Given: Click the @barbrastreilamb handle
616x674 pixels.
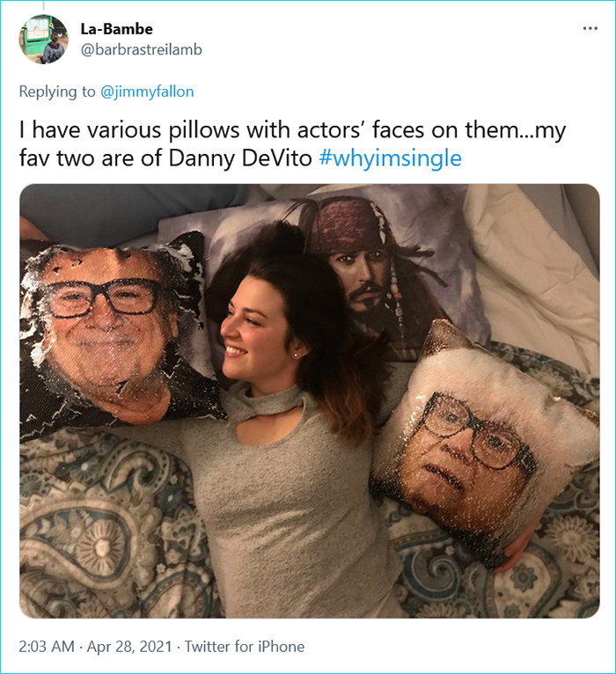Looking at the screenshot, I should pyautogui.click(x=141, y=50).
